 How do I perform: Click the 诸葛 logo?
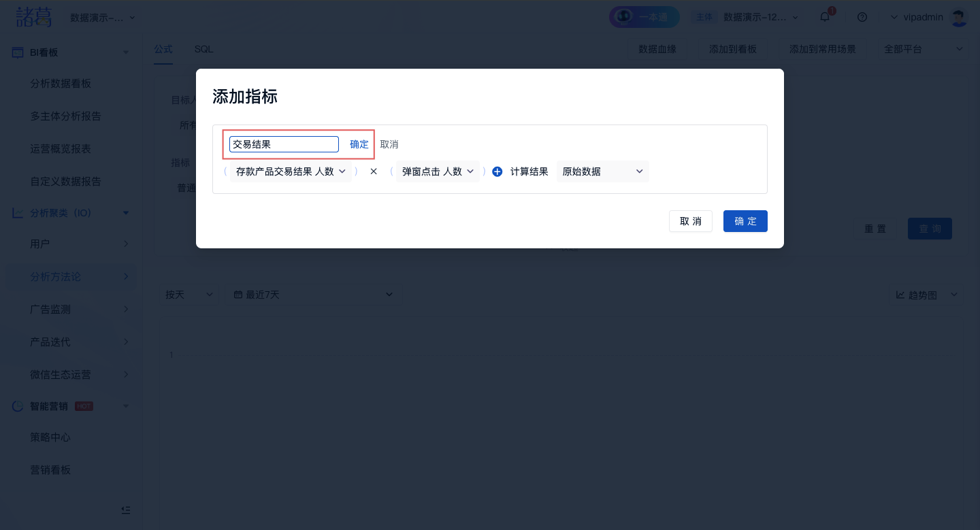click(x=34, y=17)
